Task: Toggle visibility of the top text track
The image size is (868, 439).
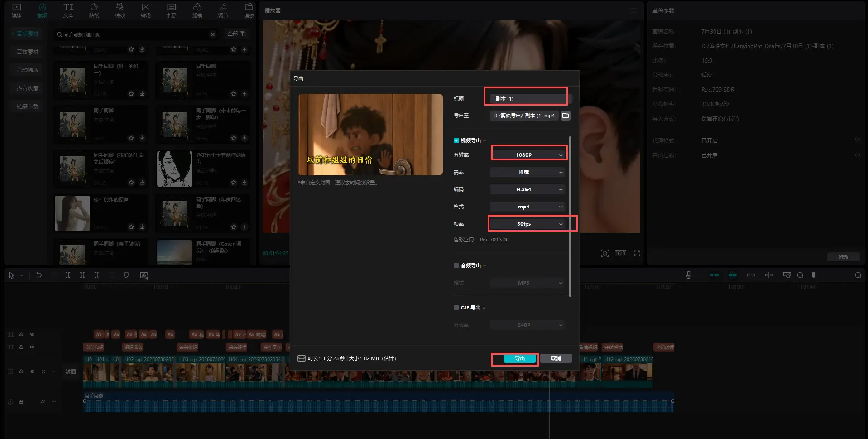Action: pos(32,334)
